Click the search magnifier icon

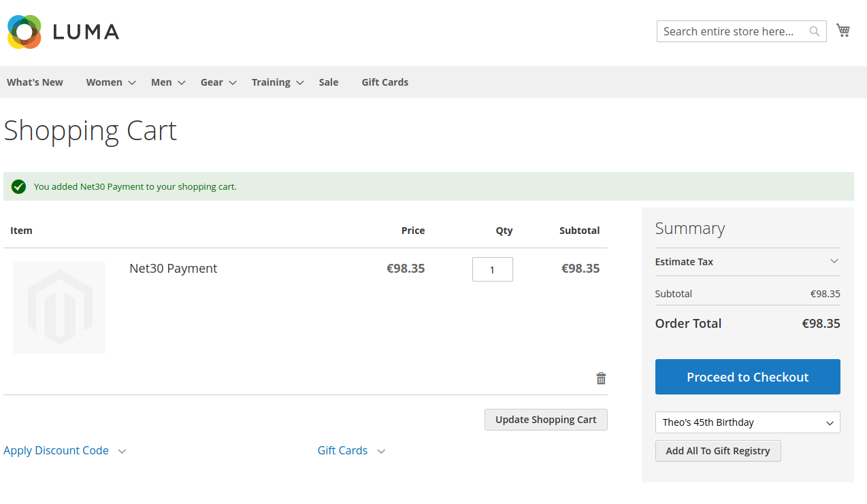click(815, 31)
